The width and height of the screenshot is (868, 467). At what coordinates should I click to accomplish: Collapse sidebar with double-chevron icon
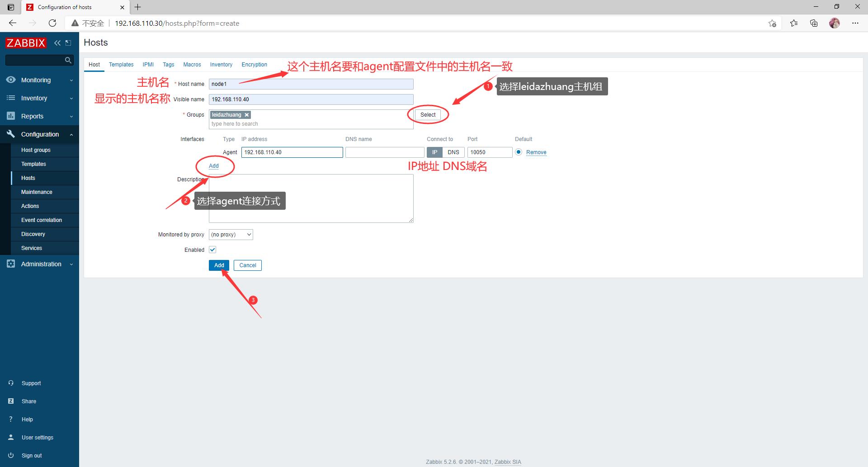point(57,43)
